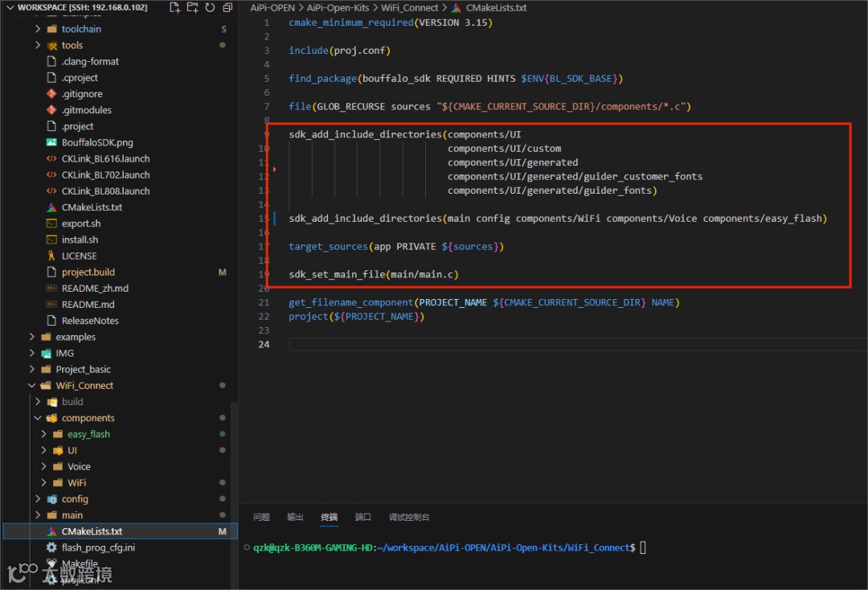868x590 pixels.
Task: Open the .clang-format file
Action: [90, 61]
